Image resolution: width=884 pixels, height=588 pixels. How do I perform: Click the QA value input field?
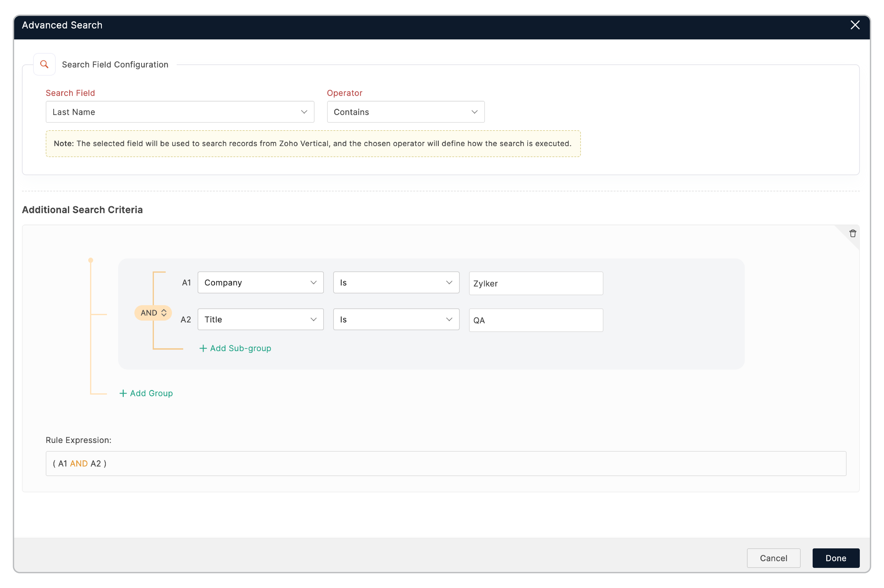(x=536, y=320)
